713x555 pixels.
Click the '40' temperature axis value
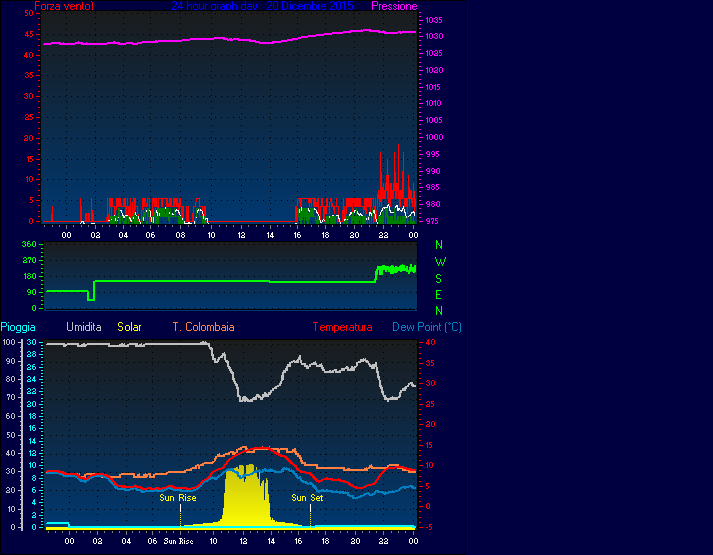(430, 342)
